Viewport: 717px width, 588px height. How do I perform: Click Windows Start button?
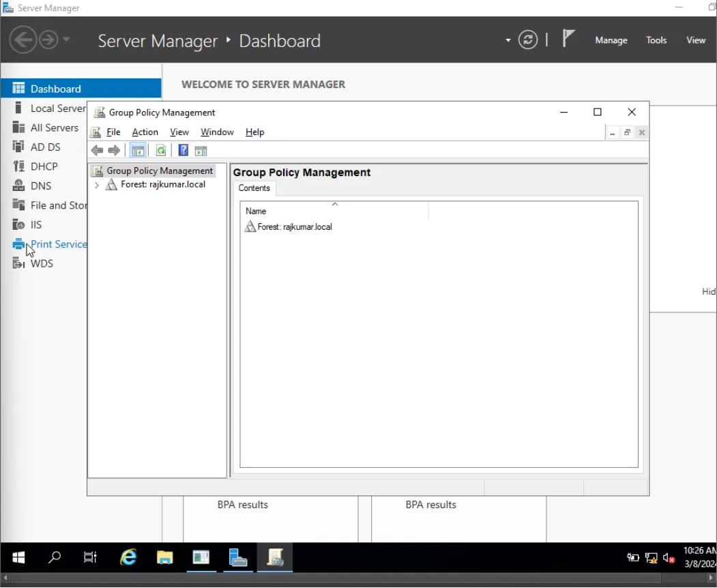point(18,557)
